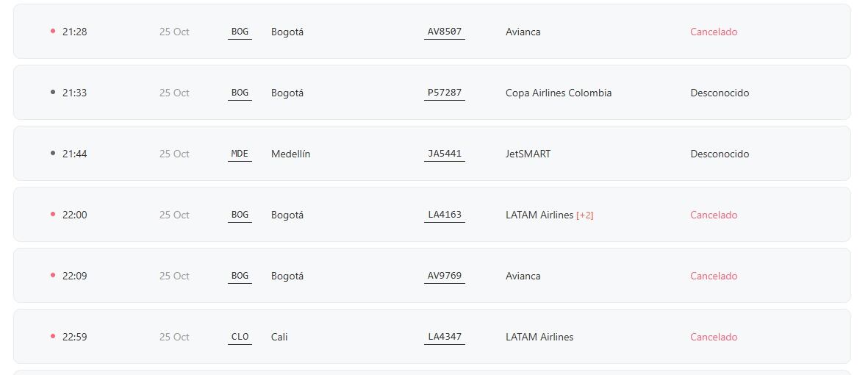Click red status dot beside 21:28

click(x=53, y=31)
